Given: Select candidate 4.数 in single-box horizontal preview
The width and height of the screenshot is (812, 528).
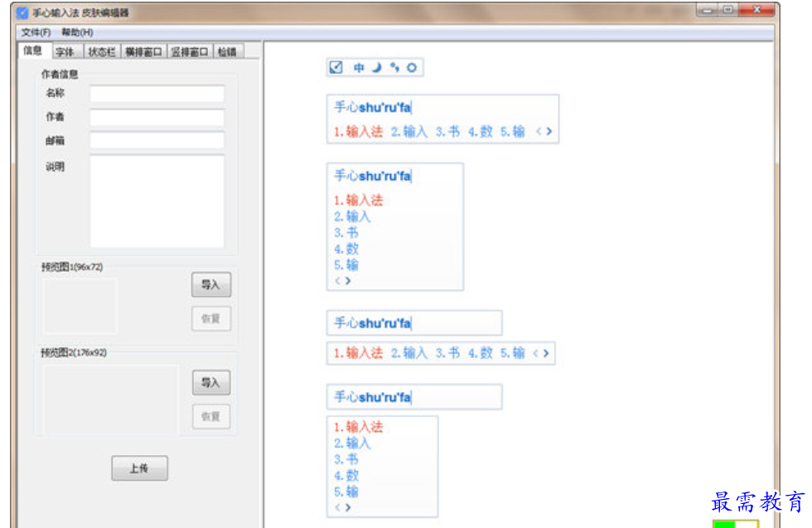Looking at the screenshot, I should click(x=480, y=132).
